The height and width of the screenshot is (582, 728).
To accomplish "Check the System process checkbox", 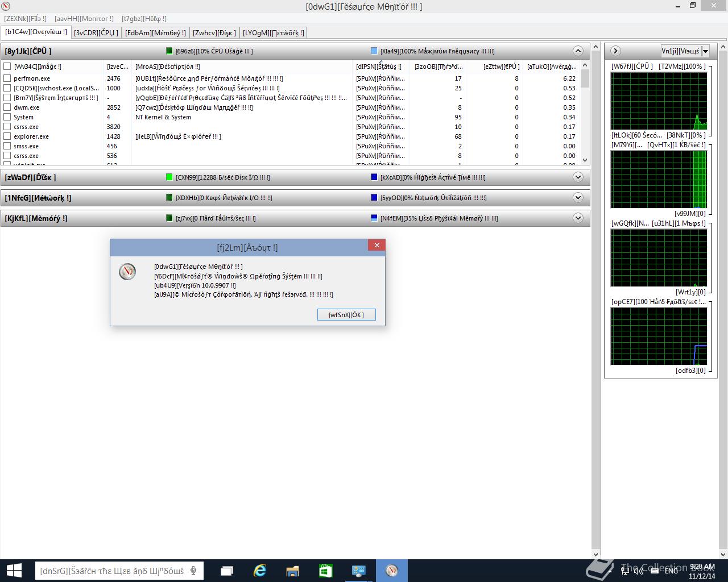I will (x=7, y=117).
